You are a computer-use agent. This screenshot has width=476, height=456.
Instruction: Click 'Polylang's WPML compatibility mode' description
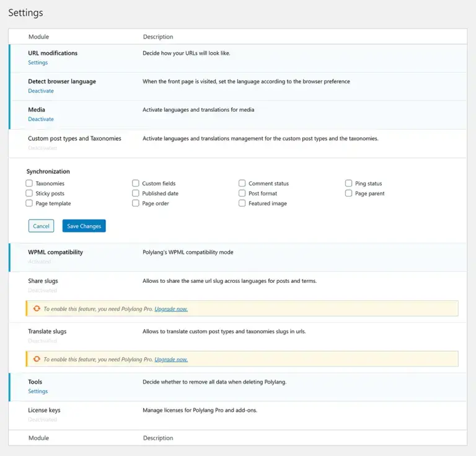(x=188, y=252)
